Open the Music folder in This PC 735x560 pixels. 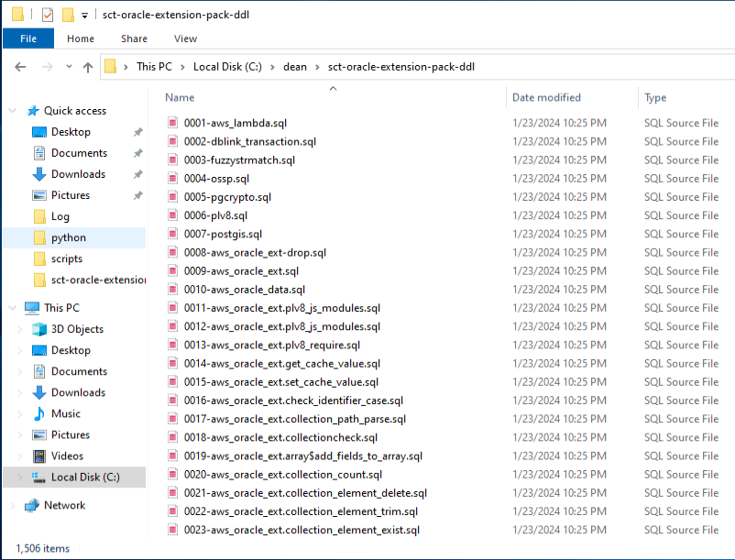pyautogui.click(x=65, y=413)
